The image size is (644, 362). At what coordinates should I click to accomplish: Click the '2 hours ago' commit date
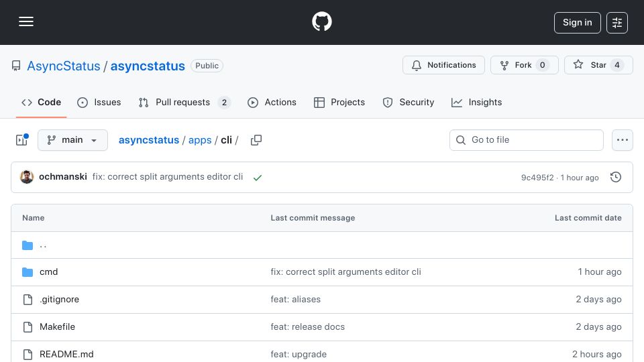[597, 354]
